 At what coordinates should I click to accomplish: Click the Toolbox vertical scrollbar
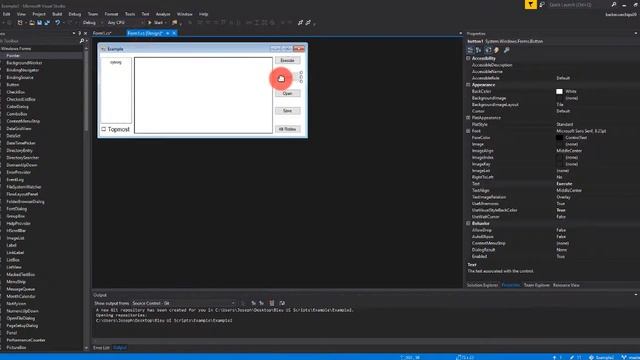(x=86, y=198)
